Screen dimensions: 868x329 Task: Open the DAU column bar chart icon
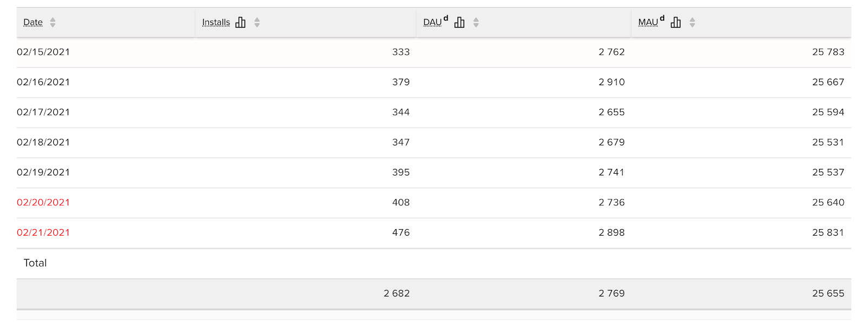click(x=459, y=22)
